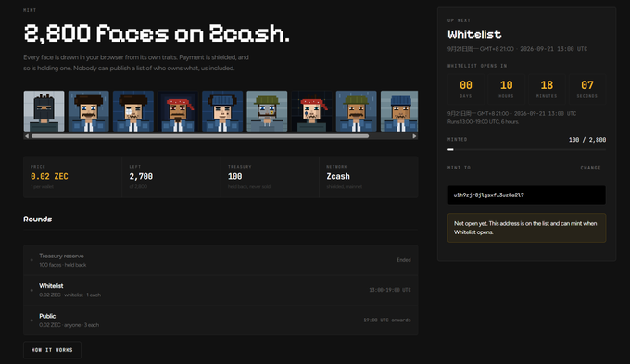Viewport: 630px width, 364px height.
Task: Click the Whitelist heading under Up Next
Action: [474, 34]
